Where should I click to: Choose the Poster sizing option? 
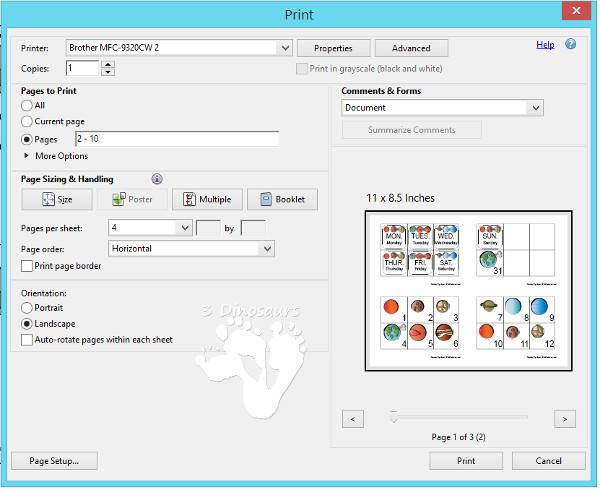point(132,199)
